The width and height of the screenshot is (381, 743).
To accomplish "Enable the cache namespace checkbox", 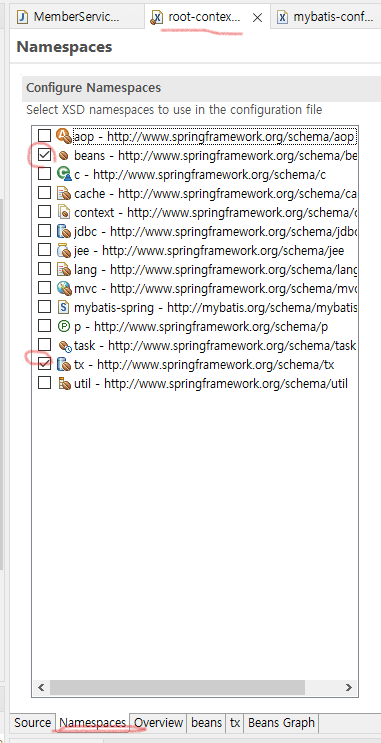I will 44,193.
